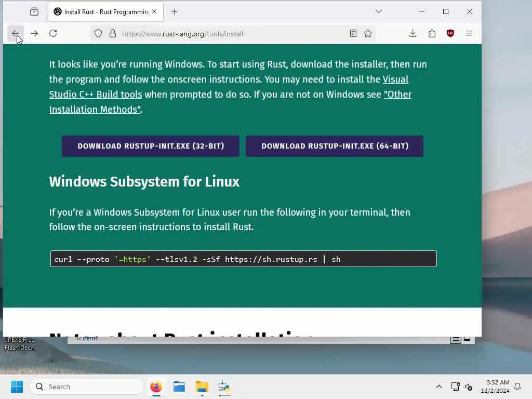Open the yellow File Explorer taskbar icon
Viewport: 532px width, 399px height.
202,387
